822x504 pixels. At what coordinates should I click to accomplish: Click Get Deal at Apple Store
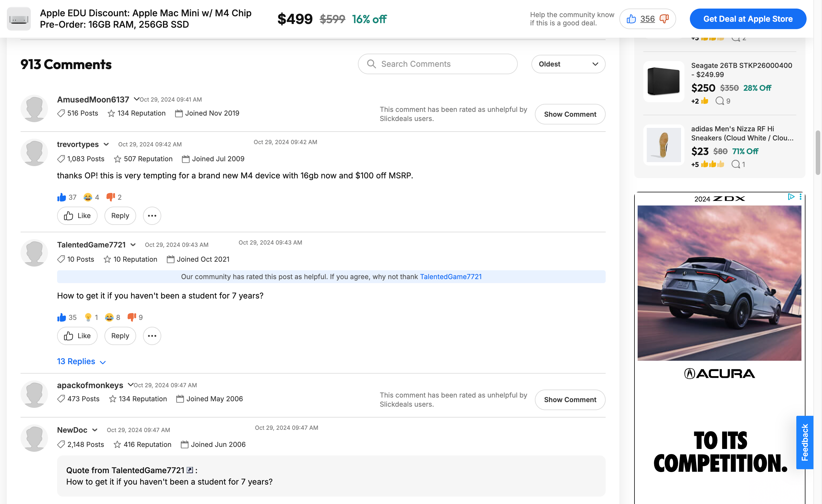[x=748, y=19]
